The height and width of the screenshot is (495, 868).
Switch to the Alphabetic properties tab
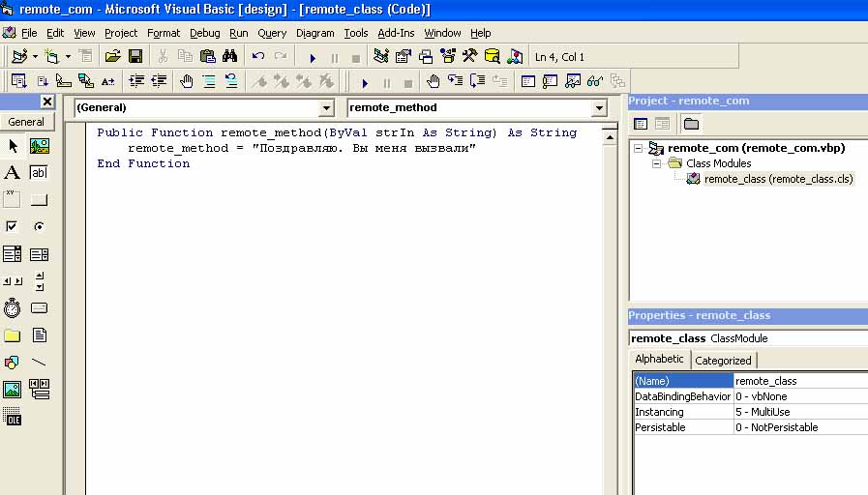point(659,359)
